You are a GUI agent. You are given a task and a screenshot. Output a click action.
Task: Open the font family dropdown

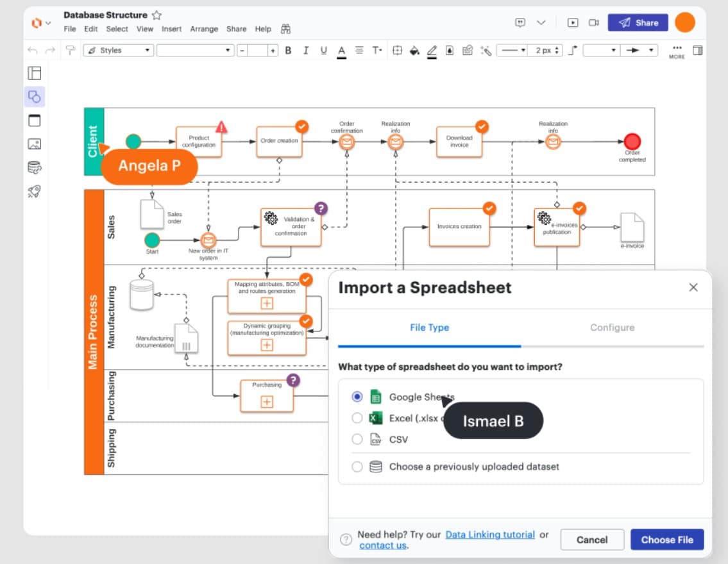point(195,50)
